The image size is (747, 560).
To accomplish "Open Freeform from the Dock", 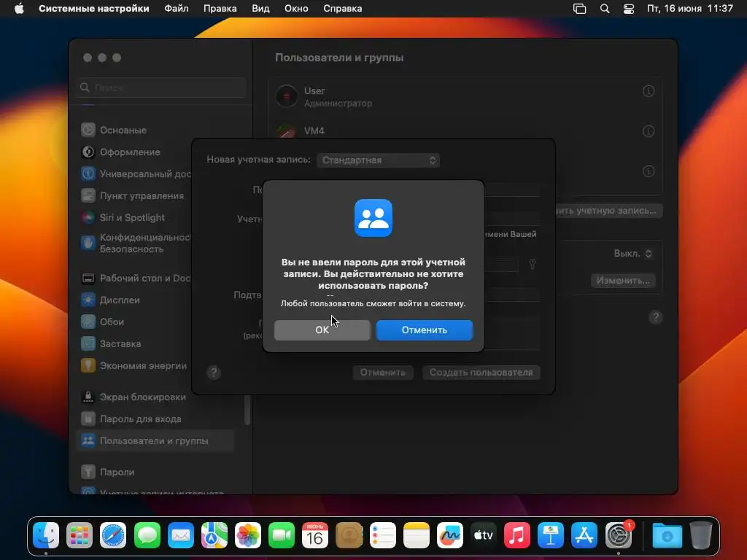I will tap(450, 535).
